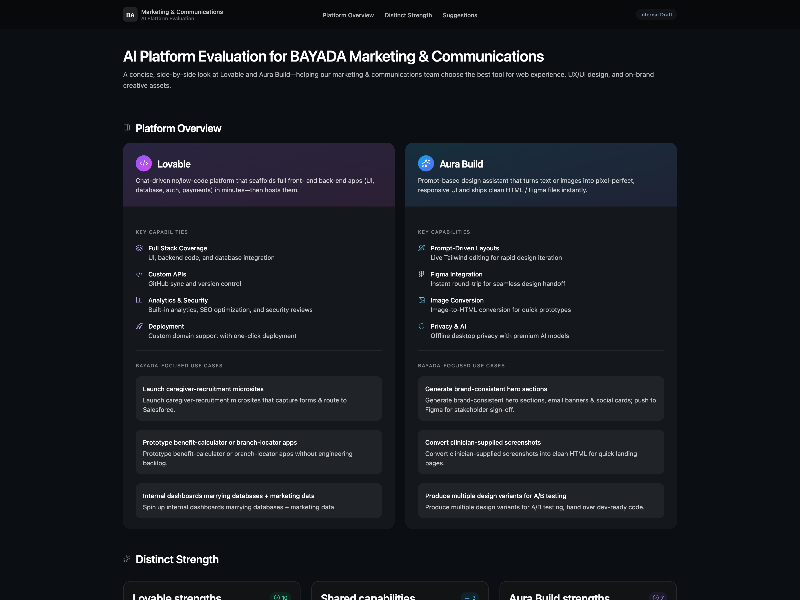800x600 pixels.
Task: Open the benefit-calculator or branch-locator apps card
Action: click(259, 452)
